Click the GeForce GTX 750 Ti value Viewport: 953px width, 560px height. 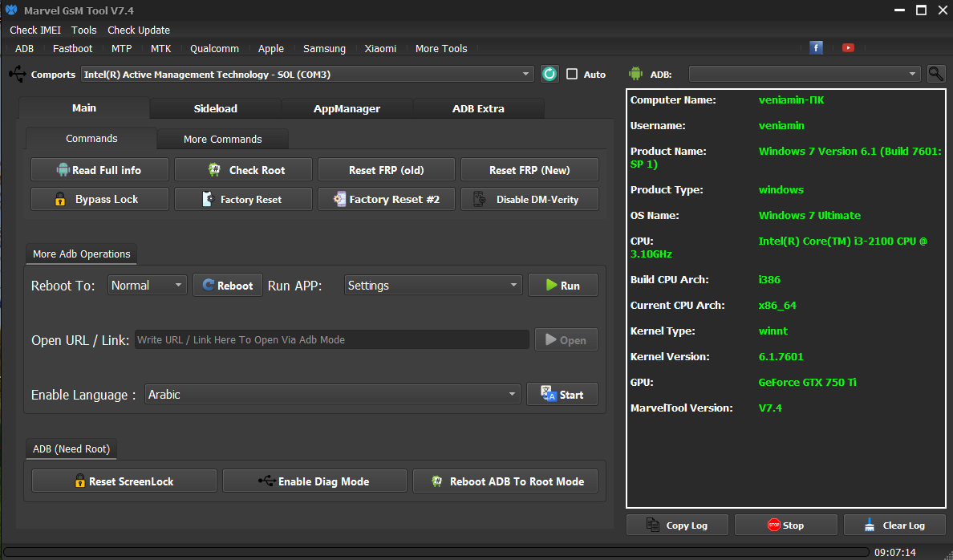[x=807, y=383]
